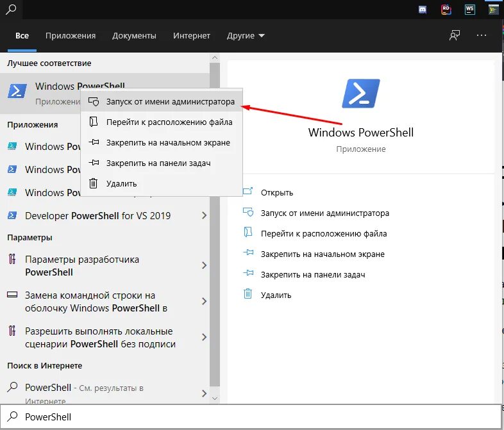504x430 pixels.
Task: Click the start screen pin icon in right pane
Action: [248, 252]
